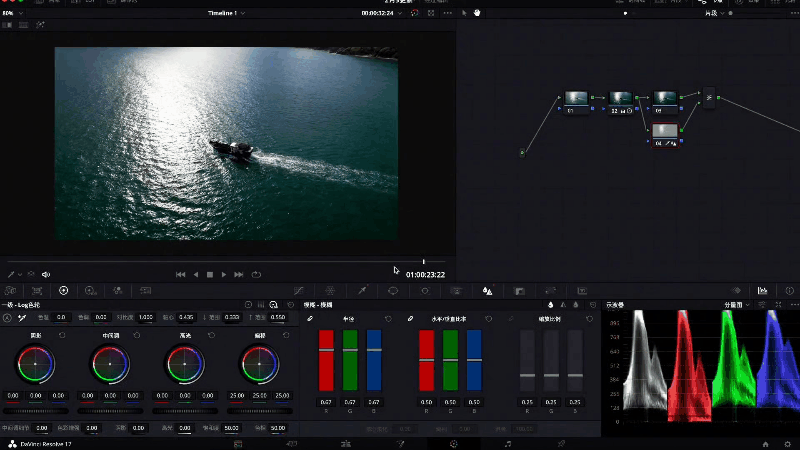The height and width of the screenshot is (450, 800).
Task: Open viewer timecode dropdown
Action: [381, 13]
